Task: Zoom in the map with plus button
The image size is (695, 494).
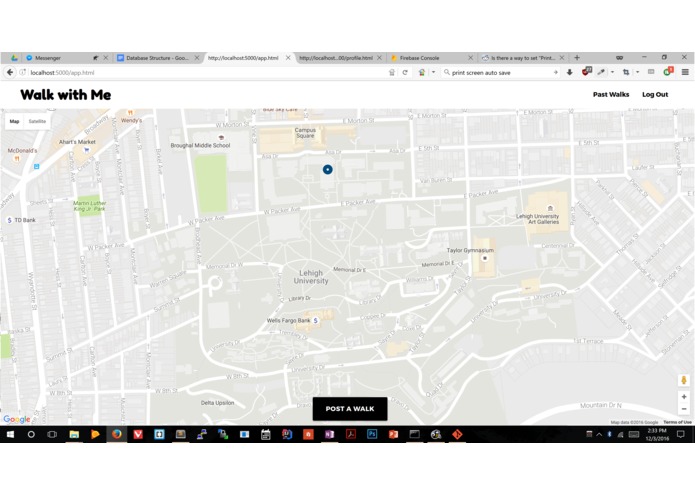Action: (684, 397)
